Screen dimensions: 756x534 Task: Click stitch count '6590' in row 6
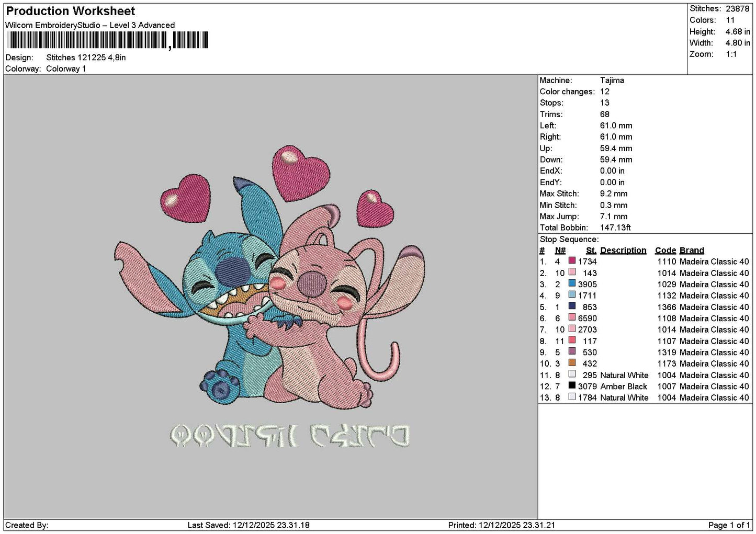tap(587, 319)
